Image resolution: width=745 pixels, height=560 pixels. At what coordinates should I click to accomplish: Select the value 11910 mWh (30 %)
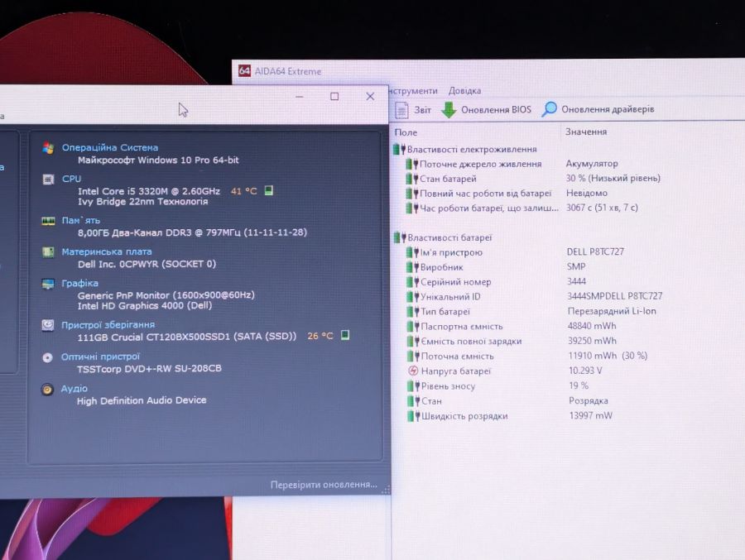pos(608,356)
